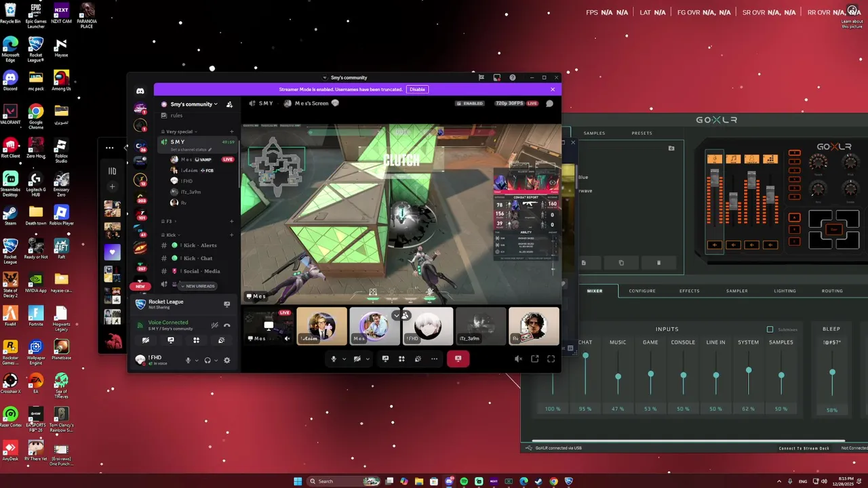The height and width of the screenshot is (488, 868).
Task: Toggle camera under Voice Connected panel
Action: click(x=146, y=340)
